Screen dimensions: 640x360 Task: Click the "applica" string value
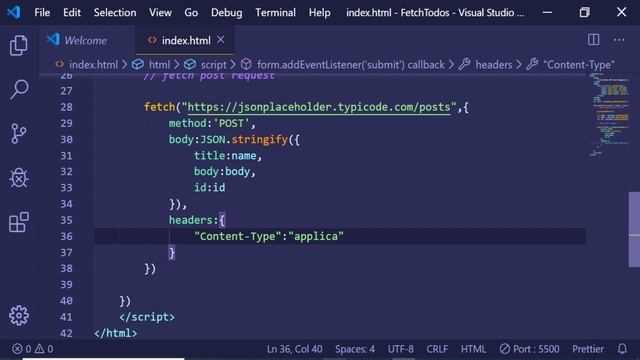pyautogui.click(x=316, y=236)
